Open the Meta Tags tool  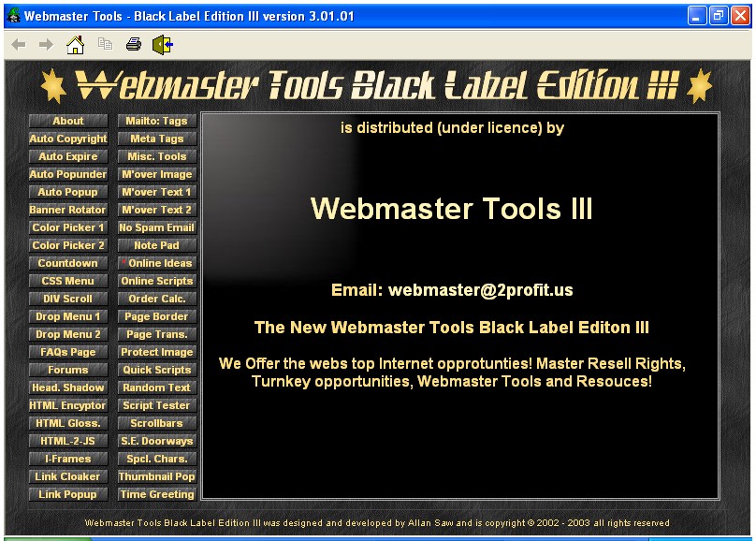[157, 139]
